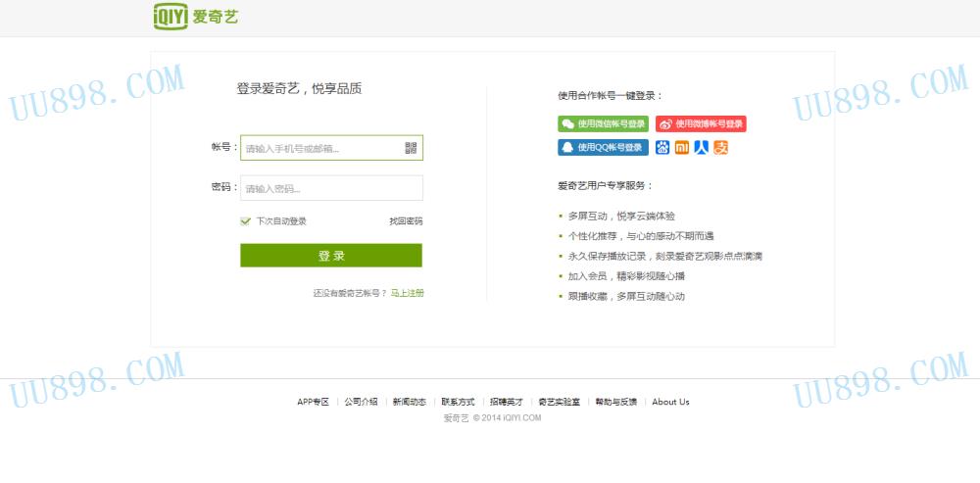The image size is (980, 483).
Task: Click the blue QQ account login button
Action: coord(603,148)
